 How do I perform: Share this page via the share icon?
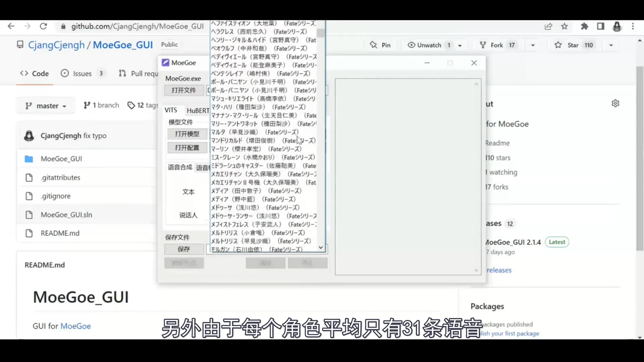coord(548,26)
